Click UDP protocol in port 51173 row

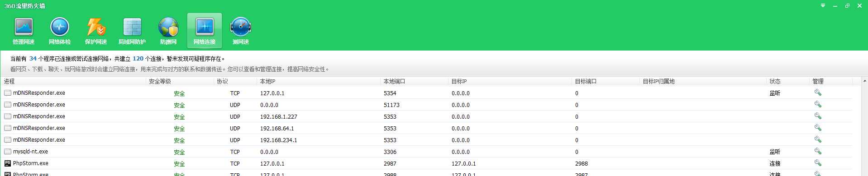[x=235, y=105]
